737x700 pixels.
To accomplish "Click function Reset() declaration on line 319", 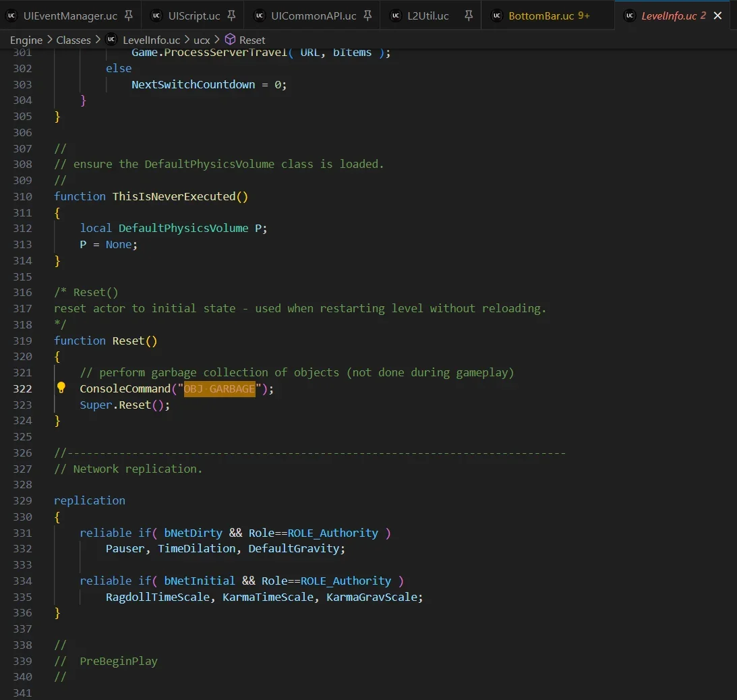I will click(x=106, y=341).
